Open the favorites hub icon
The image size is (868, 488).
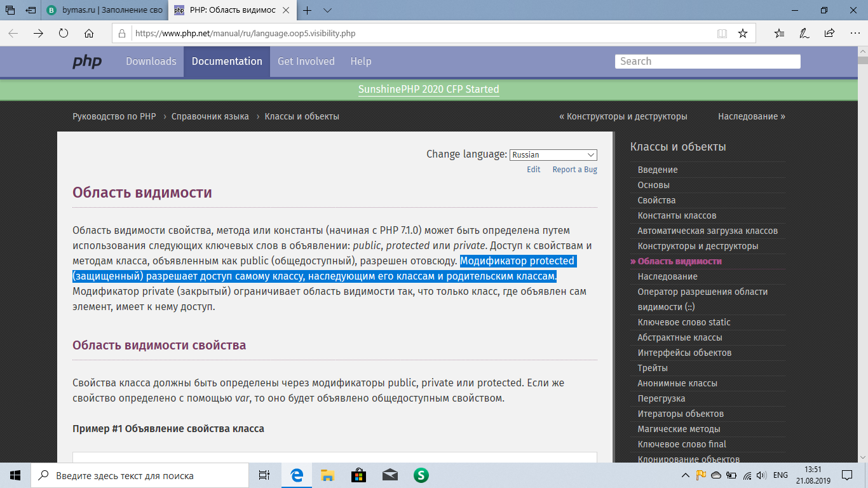(x=780, y=33)
